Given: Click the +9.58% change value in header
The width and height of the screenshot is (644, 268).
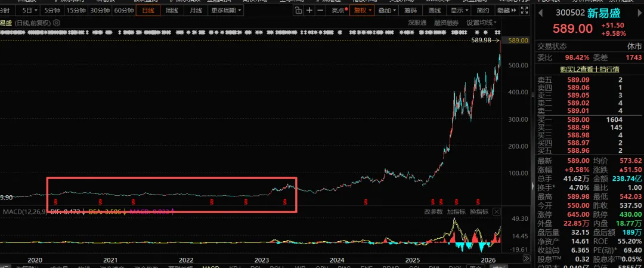Looking at the screenshot, I should click(612, 33).
